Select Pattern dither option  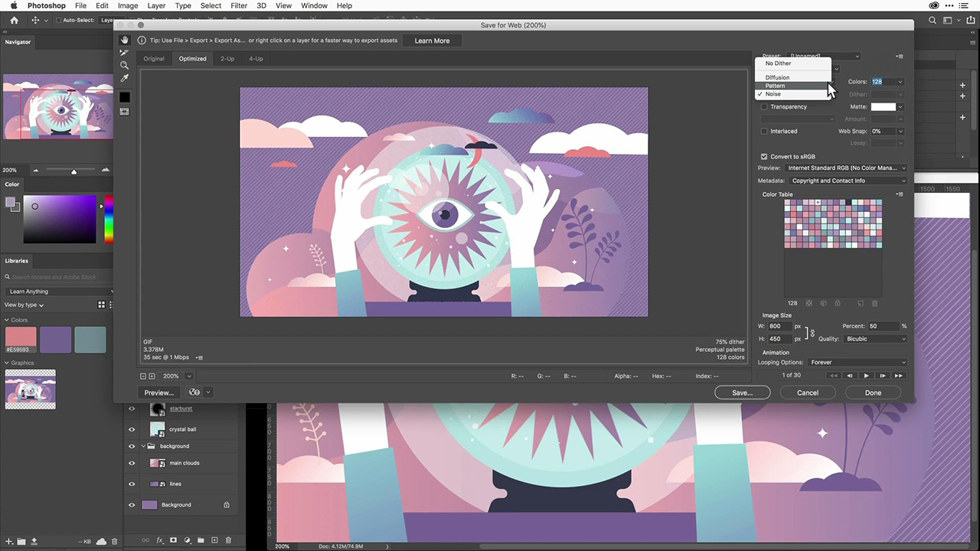[x=775, y=86]
